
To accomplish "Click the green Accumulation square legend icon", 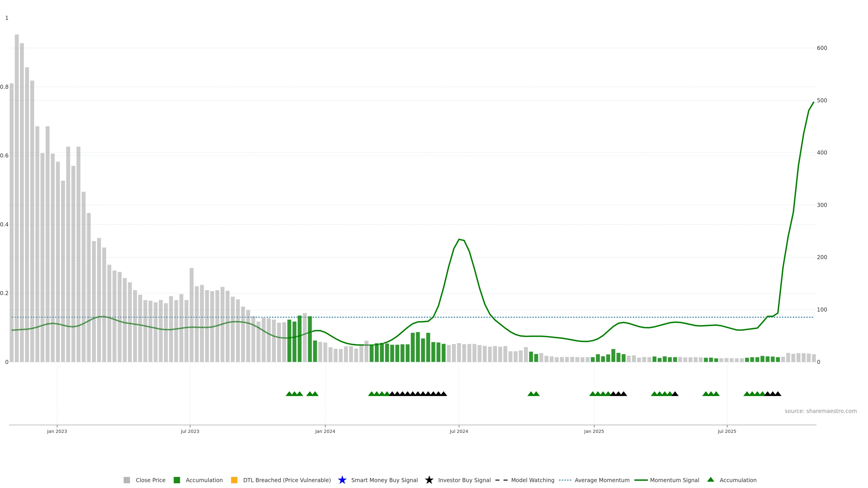I will [177, 480].
